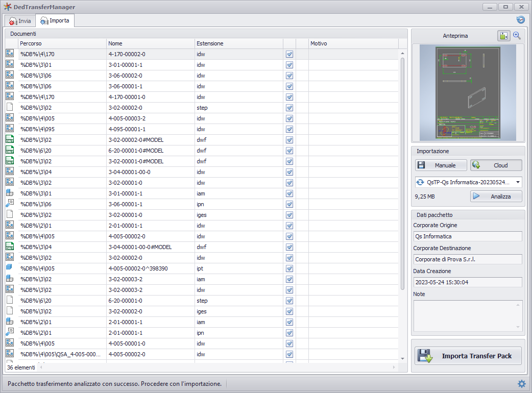
Task: Click the refresh icon at top right
Action: pos(520,20)
